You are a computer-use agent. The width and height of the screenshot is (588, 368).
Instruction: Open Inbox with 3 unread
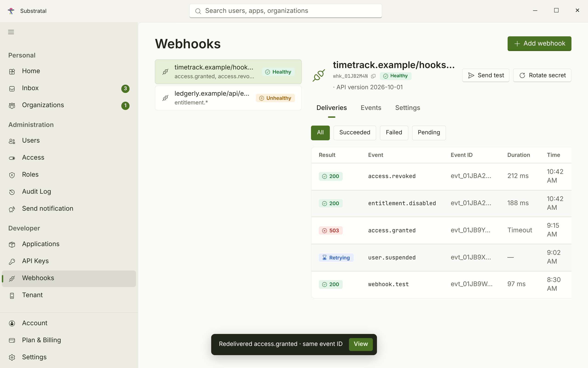69,88
